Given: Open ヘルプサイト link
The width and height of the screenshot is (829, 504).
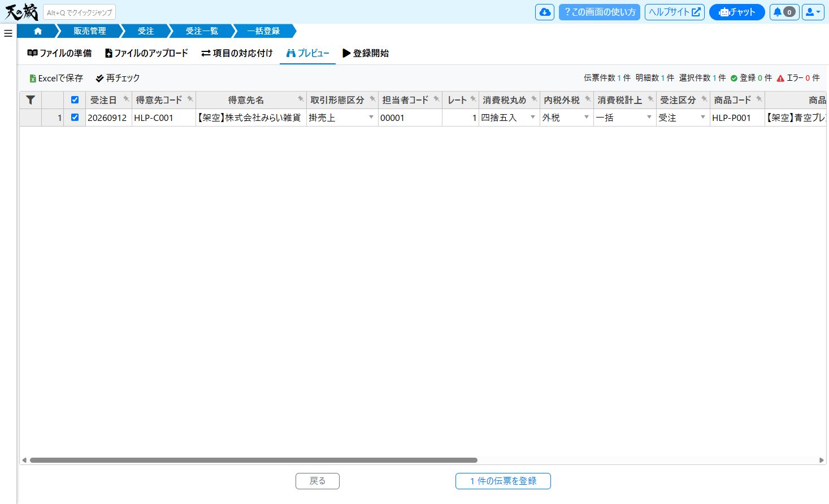Looking at the screenshot, I should click(x=675, y=12).
